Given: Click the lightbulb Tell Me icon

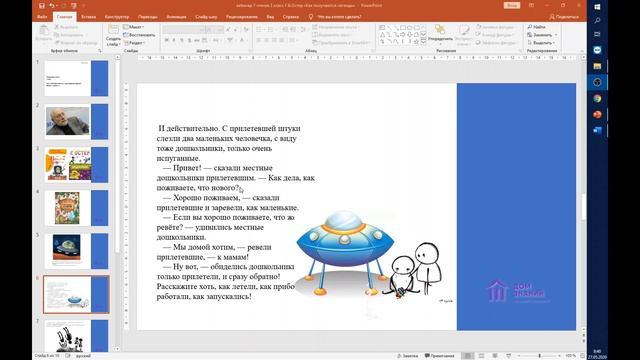Looking at the screenshot, I should coord(311,17).
